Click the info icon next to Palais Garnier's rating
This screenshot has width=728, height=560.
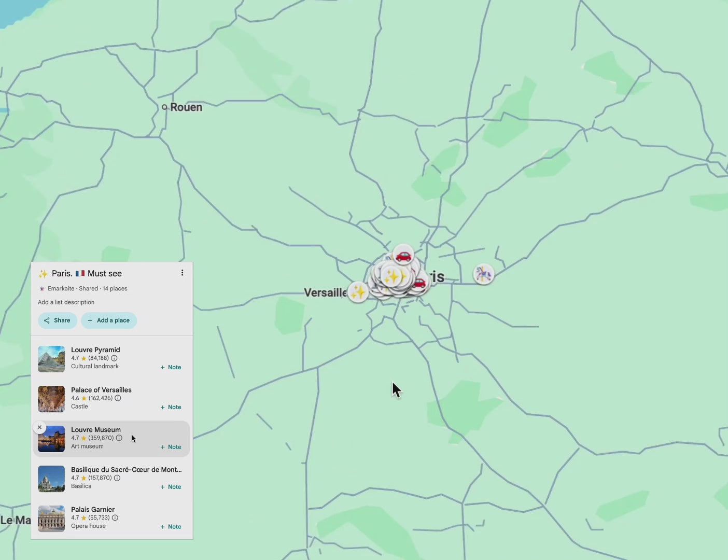click(x=115, y=517)
